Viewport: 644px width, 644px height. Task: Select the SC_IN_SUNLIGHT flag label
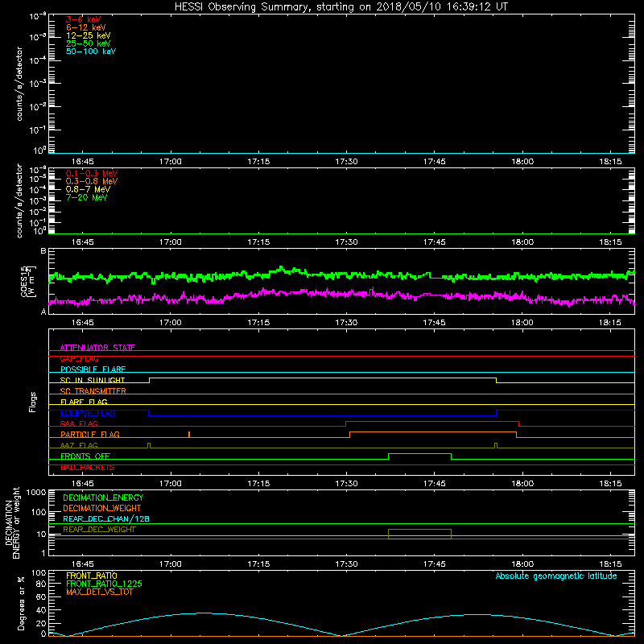point(93,380)
